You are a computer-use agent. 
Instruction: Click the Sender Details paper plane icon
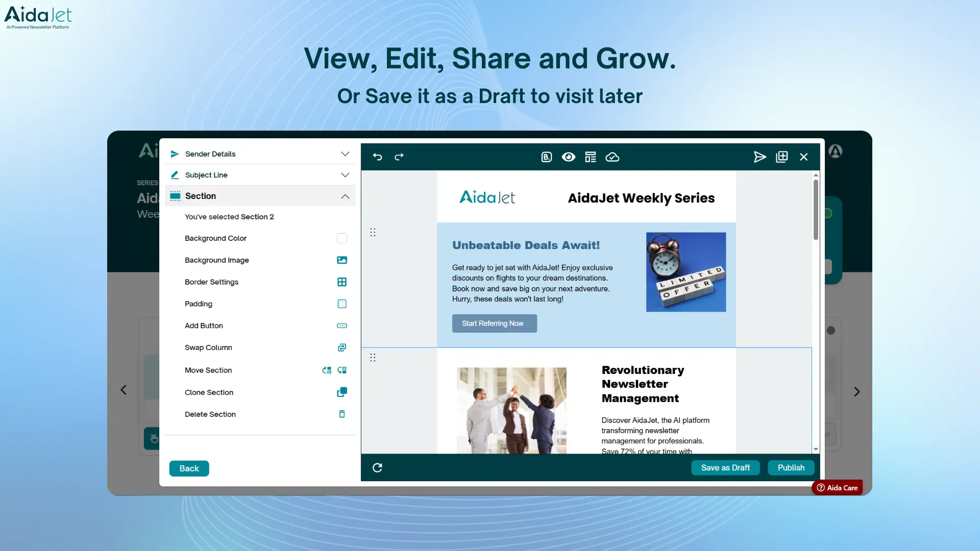click(x=175, y=154)
